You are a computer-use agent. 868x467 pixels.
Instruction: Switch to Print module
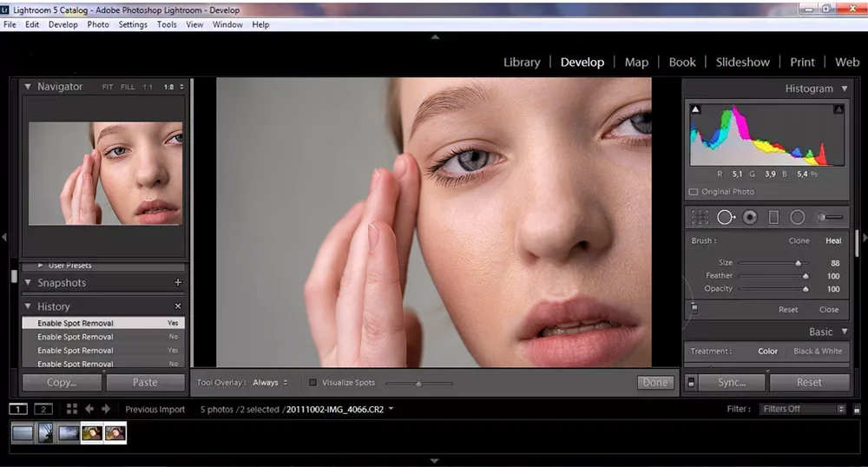(802, 62)
